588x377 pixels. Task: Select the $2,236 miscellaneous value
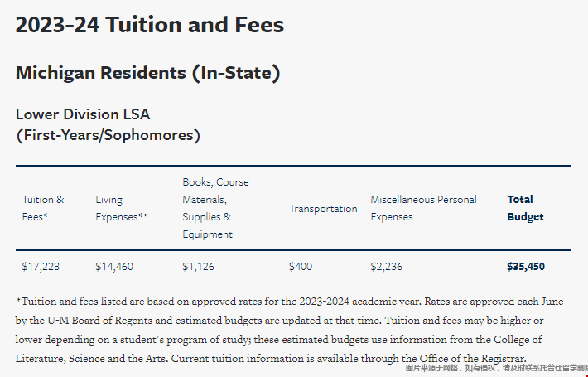386,267
